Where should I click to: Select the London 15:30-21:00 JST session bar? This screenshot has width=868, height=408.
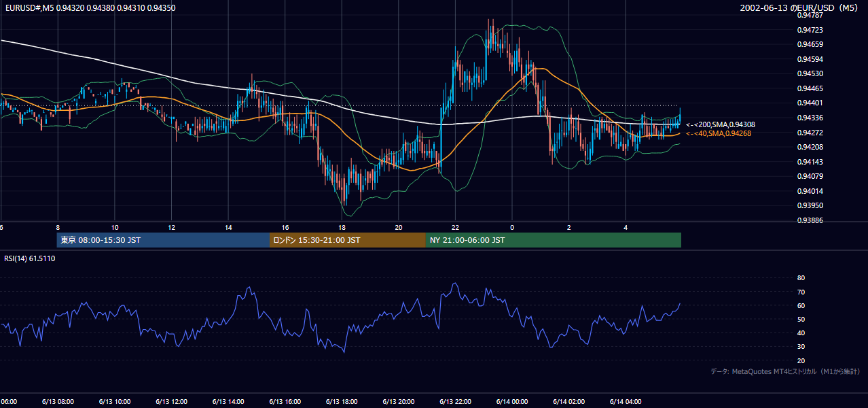[x=348, y=240]
